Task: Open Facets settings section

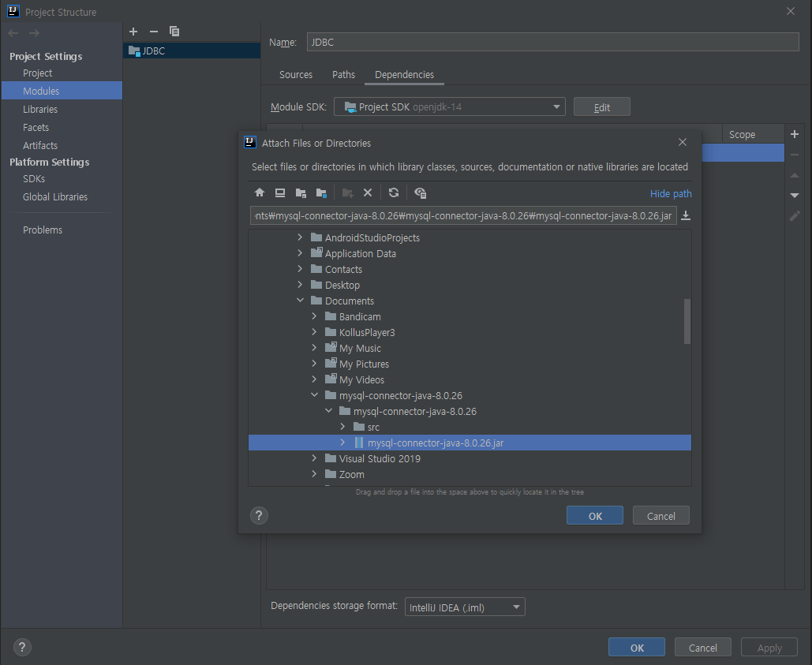Action: [36, 127]
